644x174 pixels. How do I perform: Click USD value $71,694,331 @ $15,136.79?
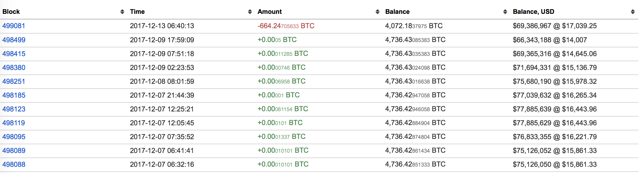(x=555, y=68)
